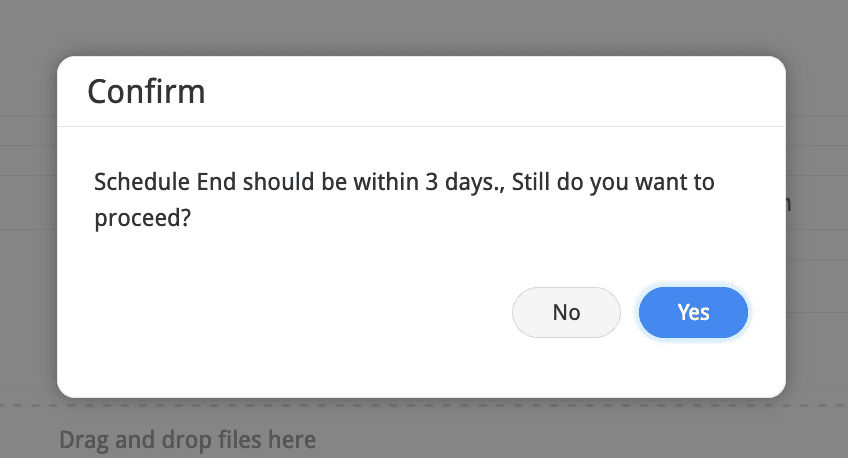Hit the highlighted Yes option

[x=693, y=312]
